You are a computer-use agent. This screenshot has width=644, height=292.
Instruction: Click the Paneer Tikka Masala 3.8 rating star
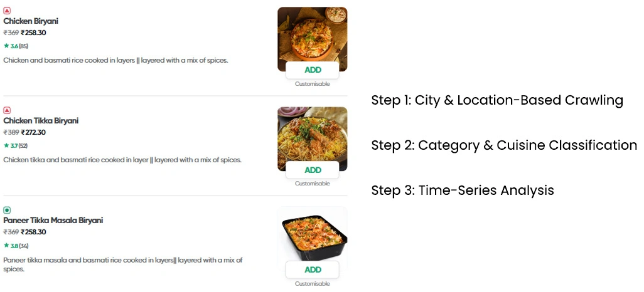(x=6, y=246)
